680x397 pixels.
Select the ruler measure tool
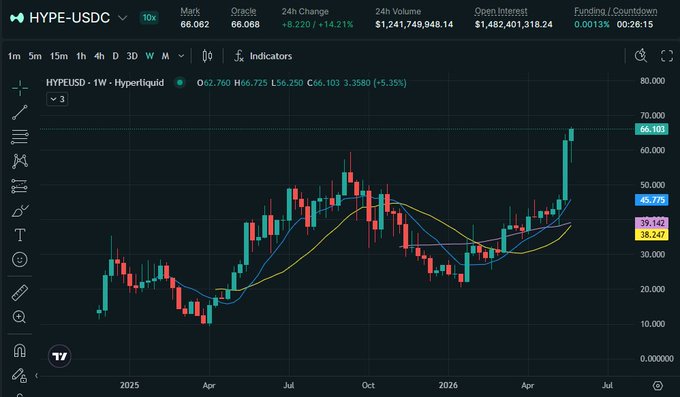pos(20,293)
